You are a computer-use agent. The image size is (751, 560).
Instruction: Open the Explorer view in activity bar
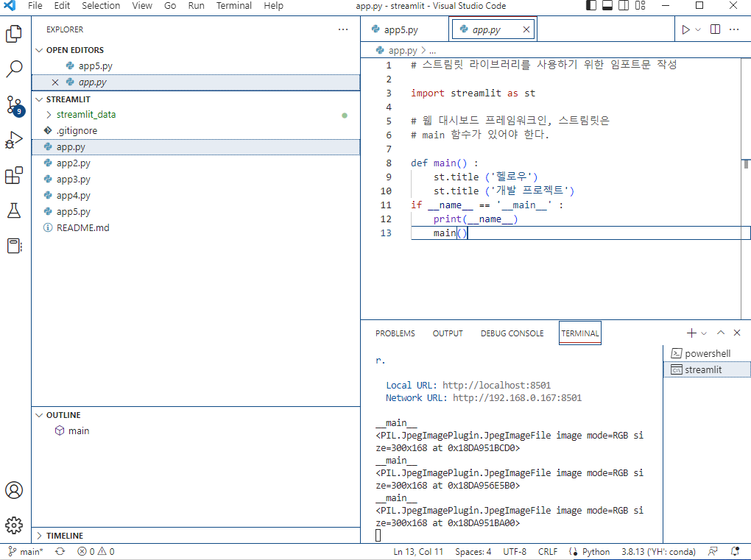(x=14, y=34)
